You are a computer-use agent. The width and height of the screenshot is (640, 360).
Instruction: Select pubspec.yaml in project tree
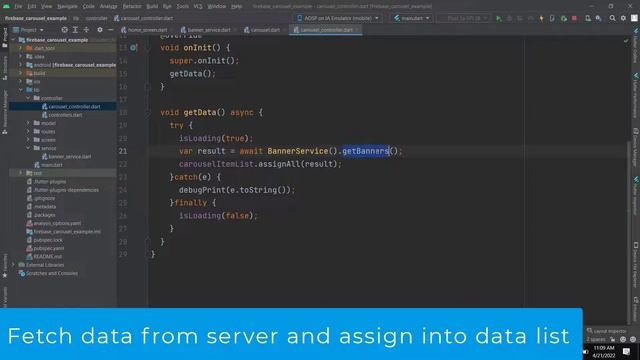pyautogui.click(x=49, y=248)
